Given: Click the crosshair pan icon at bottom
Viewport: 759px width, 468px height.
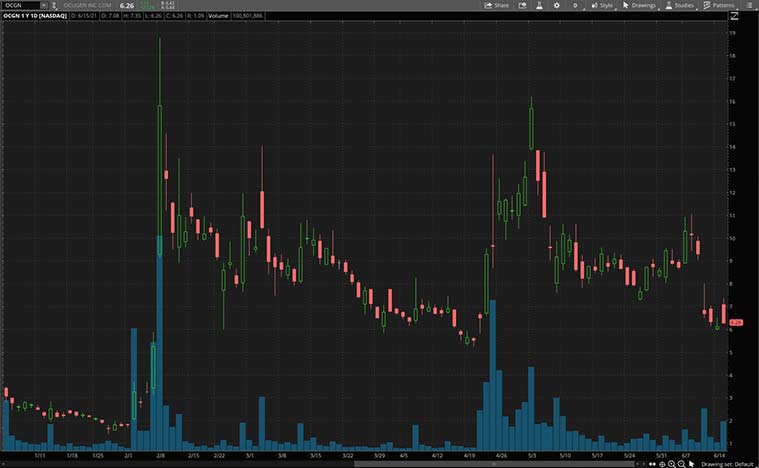Looking at the screenshot, I should tap(662, 464).
